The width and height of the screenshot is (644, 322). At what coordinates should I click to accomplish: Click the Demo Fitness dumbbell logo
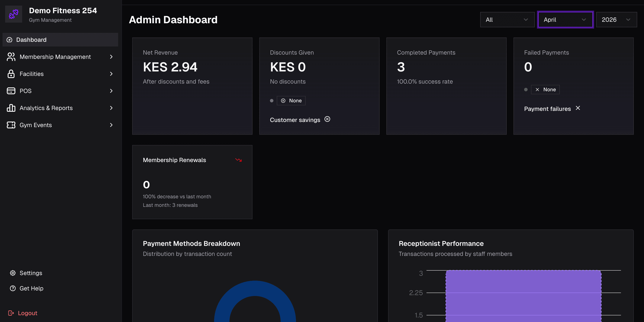click(x=13, y=14)
